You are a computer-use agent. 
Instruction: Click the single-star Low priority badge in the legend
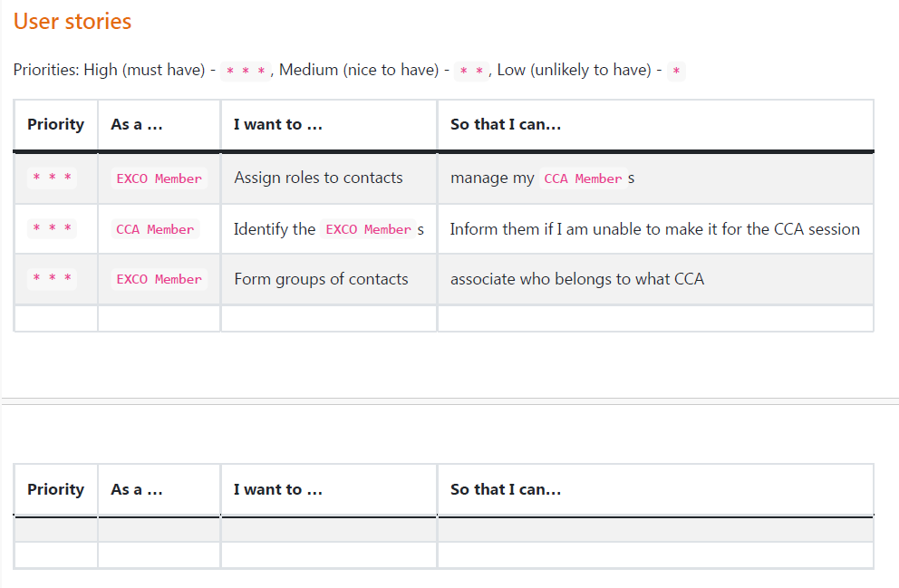pyautogui.click(x=676, y=71)
